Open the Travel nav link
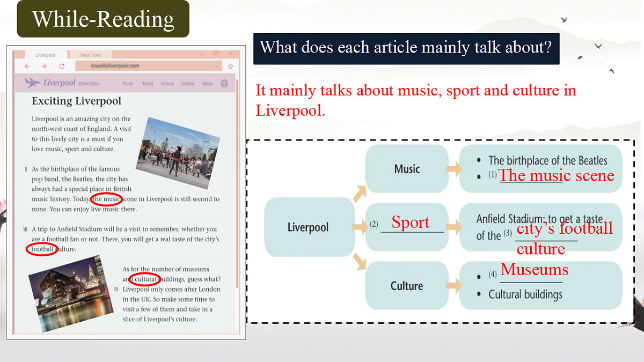Image resolution: width=644 pixels, height=362 pixels. coord(148,84)
